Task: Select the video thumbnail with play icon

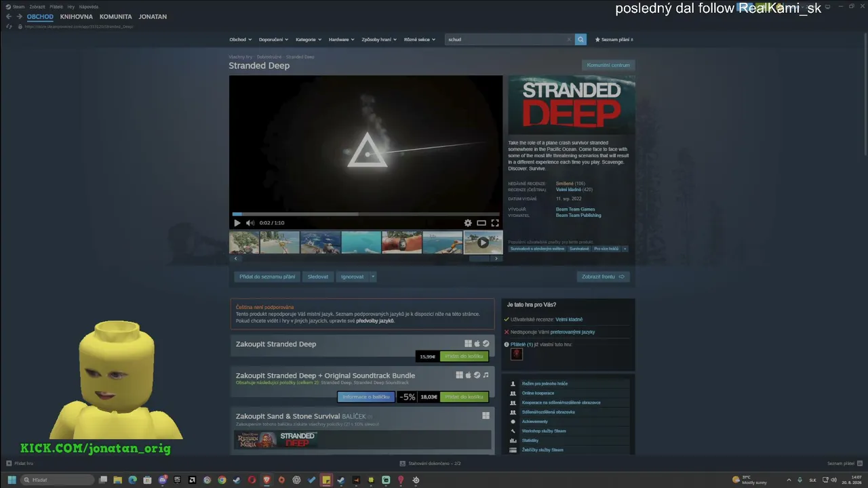Action: [x=483, y=242]
